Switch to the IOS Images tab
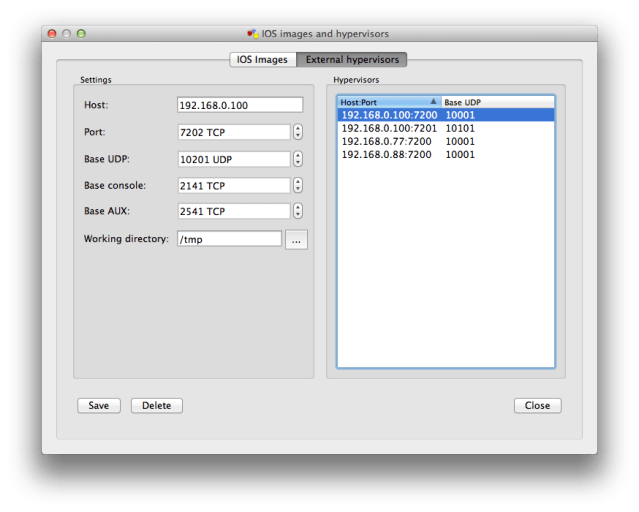639x512 pixels. (263, 60)
